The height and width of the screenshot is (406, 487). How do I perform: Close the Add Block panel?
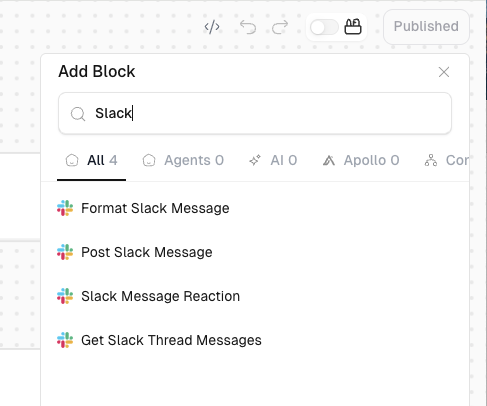tap(444, 72)
